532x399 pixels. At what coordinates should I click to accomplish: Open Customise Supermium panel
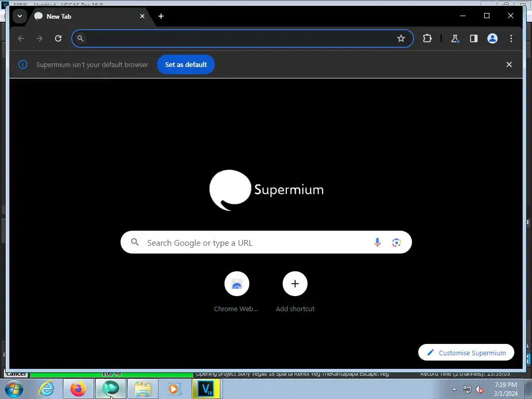[466, 353]
